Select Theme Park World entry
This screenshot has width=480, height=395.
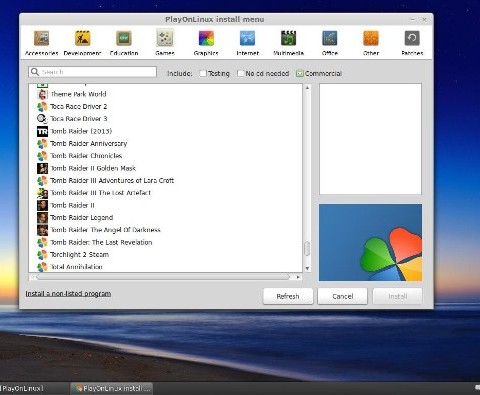(x=78, y=94)
